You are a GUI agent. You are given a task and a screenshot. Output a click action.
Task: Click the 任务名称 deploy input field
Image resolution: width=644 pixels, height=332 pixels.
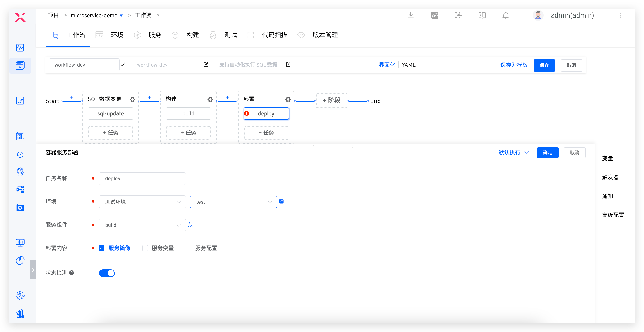pyautogui.click(x=142, y=178)
